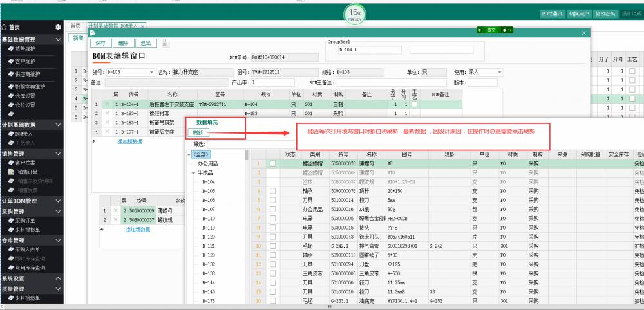This screenshot has height=310, width=644.
Task: Open 可用库存查询 in the sidebar
Action: 30,268
